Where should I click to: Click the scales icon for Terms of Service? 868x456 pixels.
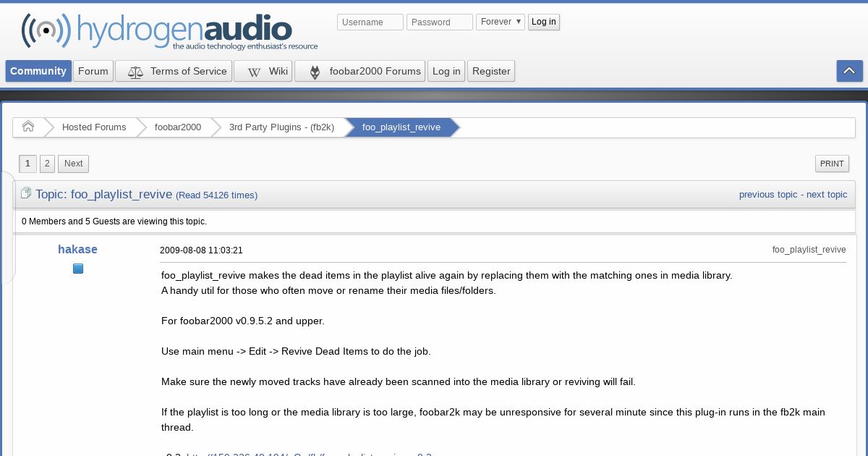pos(135,72)
